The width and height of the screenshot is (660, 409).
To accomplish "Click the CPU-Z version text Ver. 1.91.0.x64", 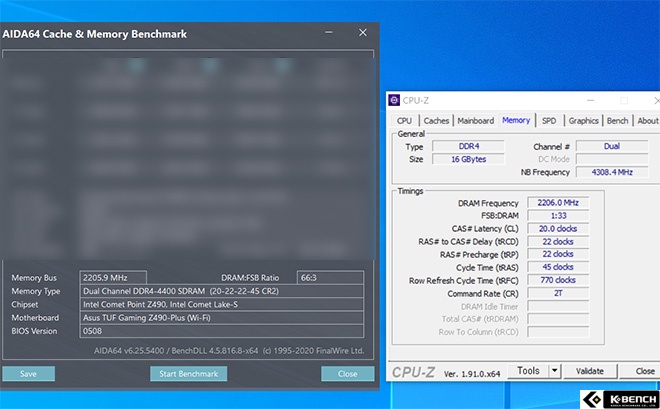I will [x=472, y=374].
